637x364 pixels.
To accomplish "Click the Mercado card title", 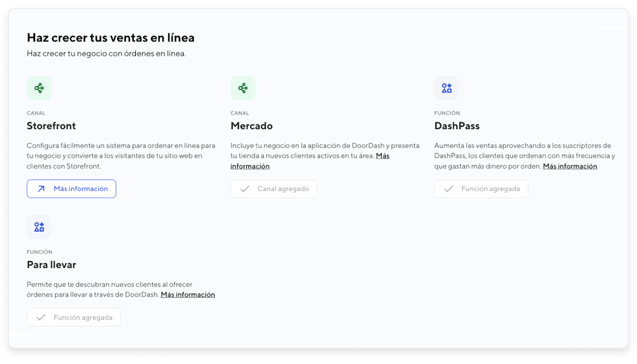I will pos(252,126).
